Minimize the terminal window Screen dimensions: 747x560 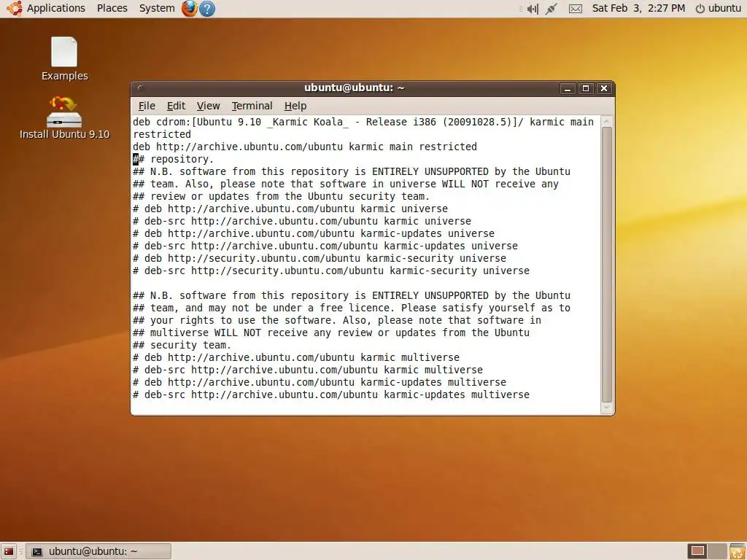[568, 88]
